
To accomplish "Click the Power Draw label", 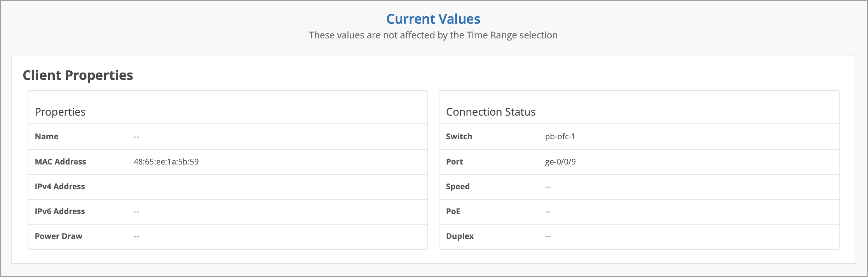I will coord(59,236).
